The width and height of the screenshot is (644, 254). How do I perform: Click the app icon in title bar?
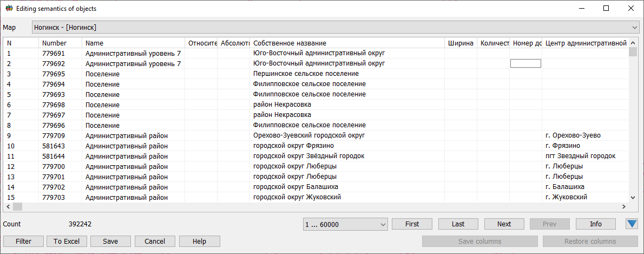click(9, 9)
